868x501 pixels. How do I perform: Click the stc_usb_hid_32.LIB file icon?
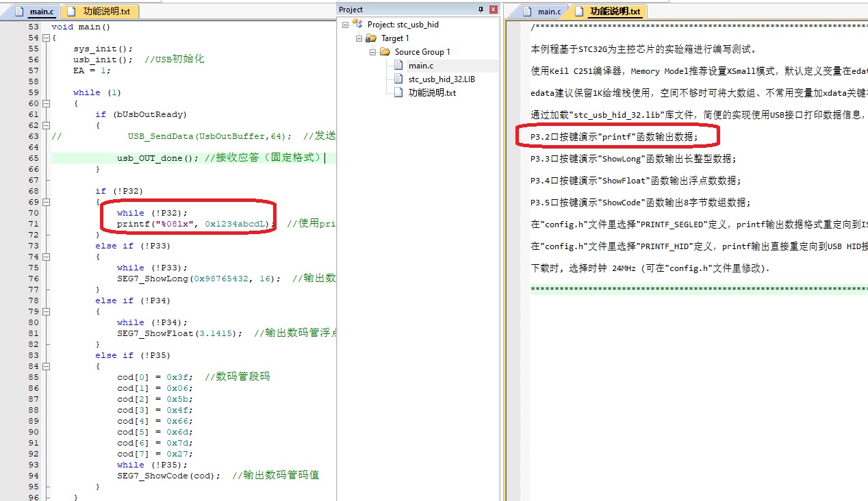pyautogui.click(x=399, y=79)
